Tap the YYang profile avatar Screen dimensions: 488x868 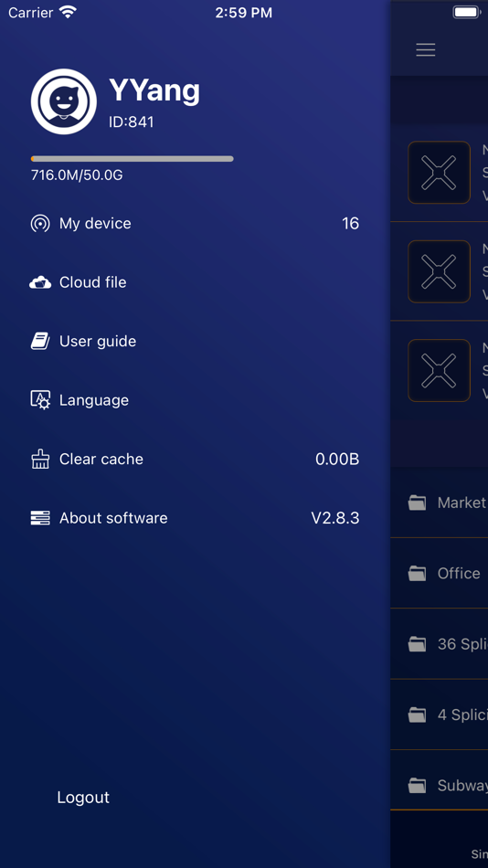64,101
